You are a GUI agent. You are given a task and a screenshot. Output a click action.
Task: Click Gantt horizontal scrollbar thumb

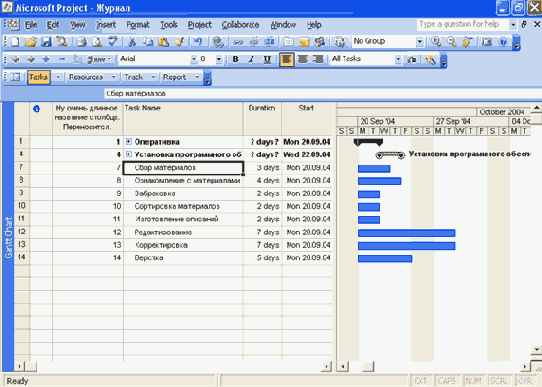click(x=368, y=366)
